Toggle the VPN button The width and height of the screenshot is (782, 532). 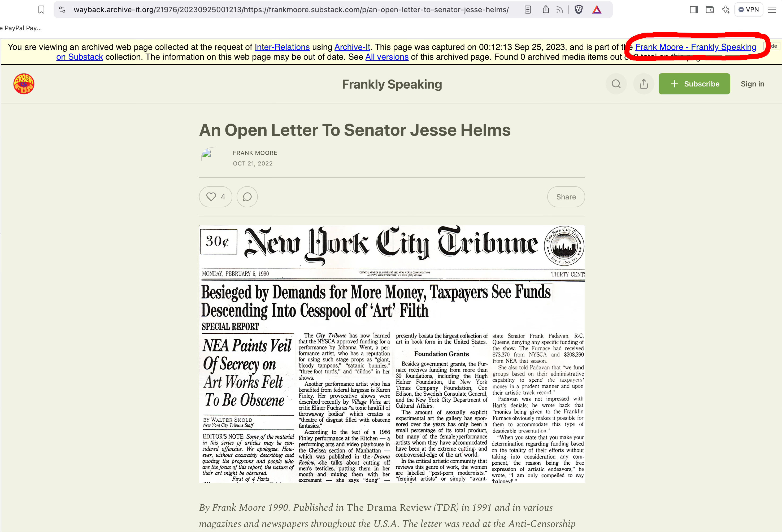749,10
